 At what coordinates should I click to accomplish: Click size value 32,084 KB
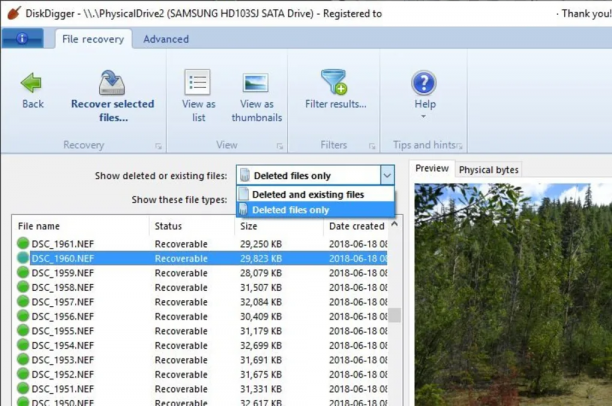(x=261, y=302)
